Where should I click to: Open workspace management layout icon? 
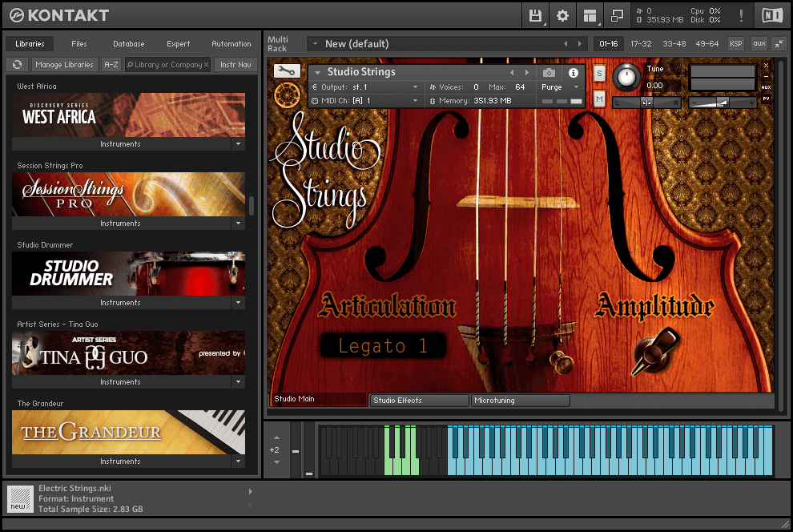coord(590,16)
